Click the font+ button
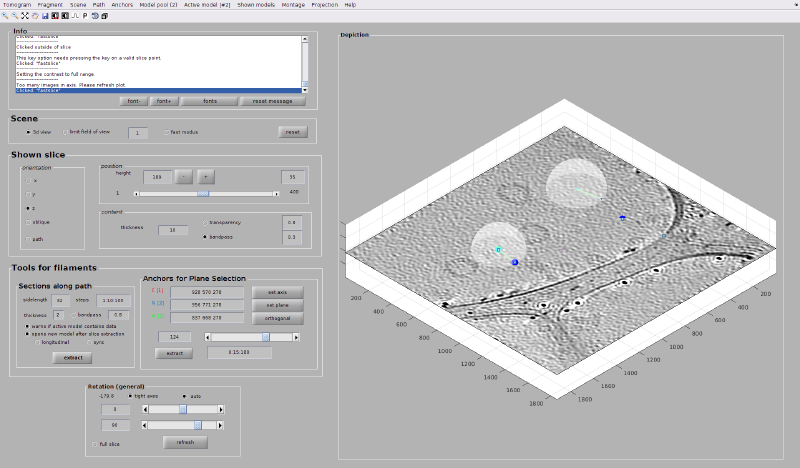 point(164,101)
